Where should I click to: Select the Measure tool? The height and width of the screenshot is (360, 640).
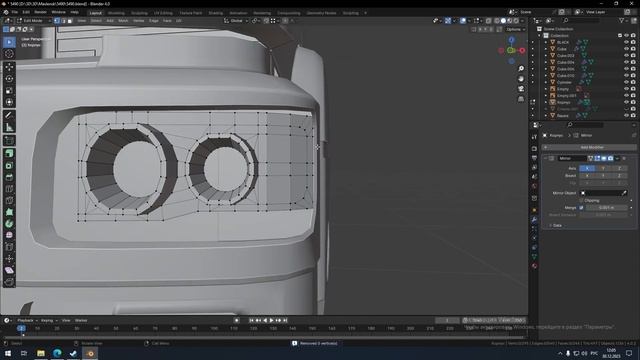pos(9,128)
